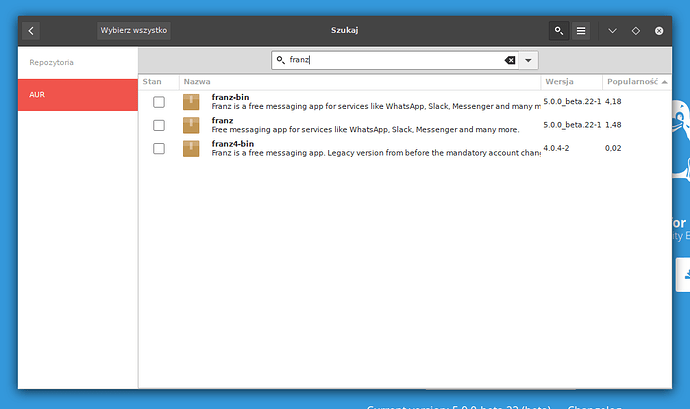Select the Repozytoria sidebar item
This screenshot has height=409, width=690.
[x=77, y=63]
